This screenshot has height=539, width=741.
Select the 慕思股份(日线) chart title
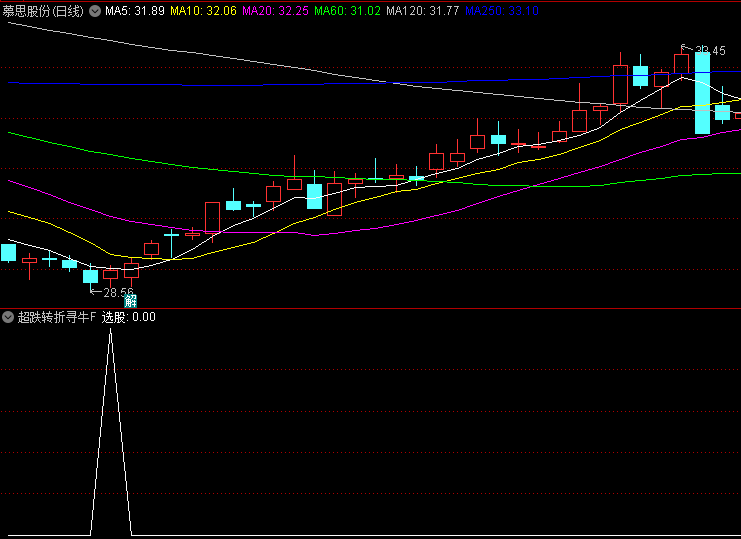(43, 11)
